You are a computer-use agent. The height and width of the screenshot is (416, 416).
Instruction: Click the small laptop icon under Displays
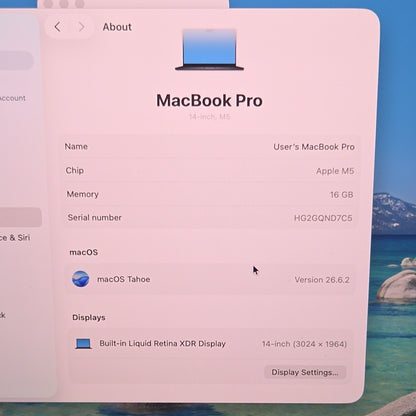click(x=83, y=344)
